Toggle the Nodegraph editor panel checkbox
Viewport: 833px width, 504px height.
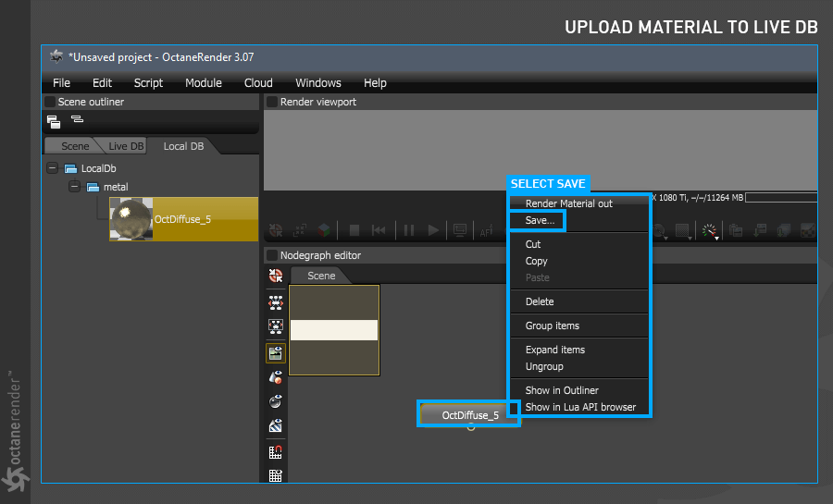click(x=272, y=255)
